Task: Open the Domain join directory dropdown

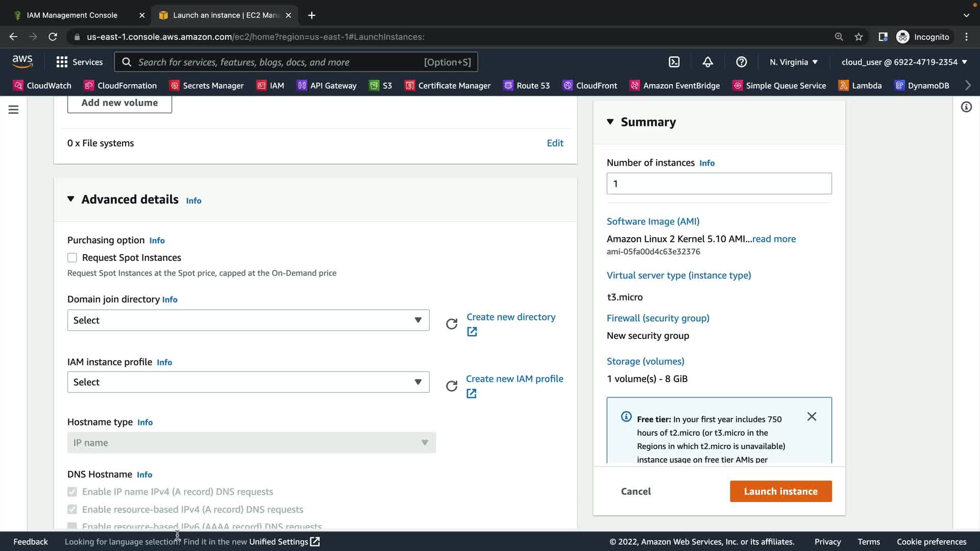Action: 248,320
